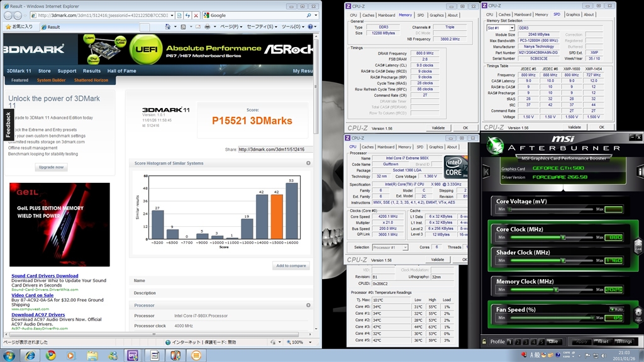Click the orange round taskbar application icon
This screenshot has height=362, width=644.
coord(196,356)
